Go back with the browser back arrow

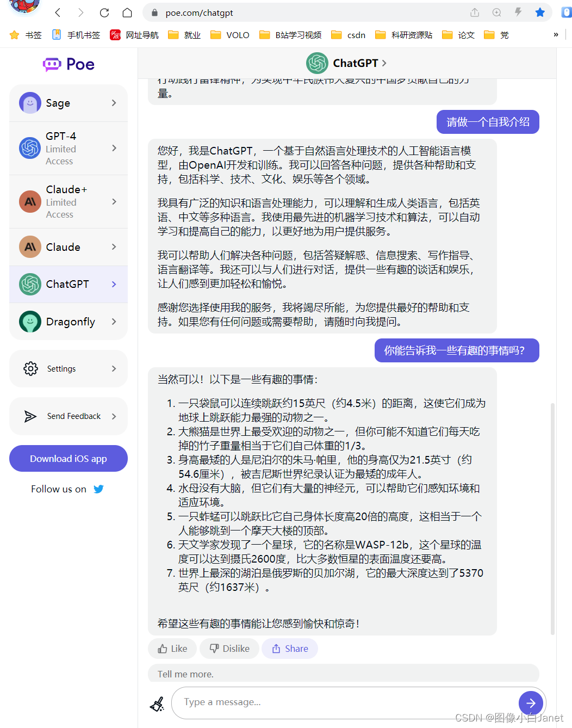58,13
